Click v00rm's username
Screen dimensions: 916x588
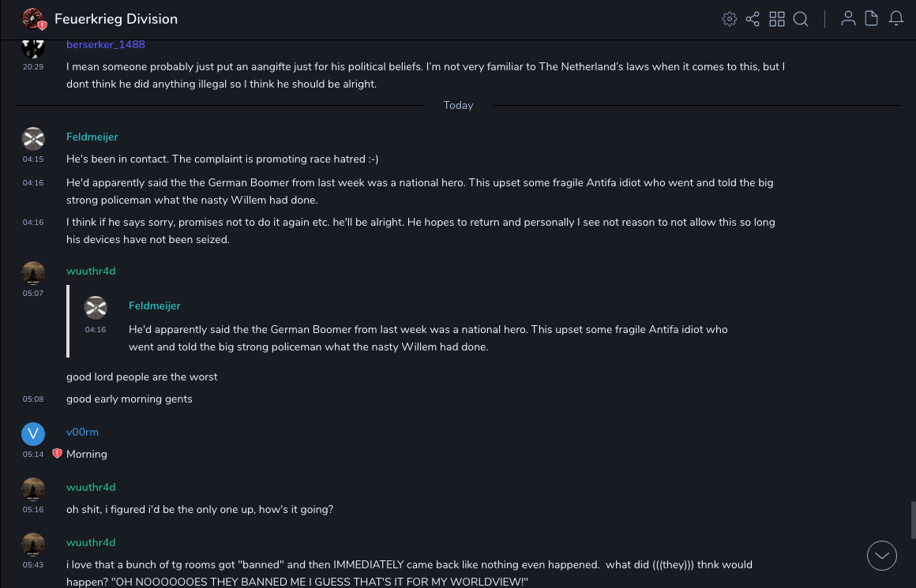82,432
